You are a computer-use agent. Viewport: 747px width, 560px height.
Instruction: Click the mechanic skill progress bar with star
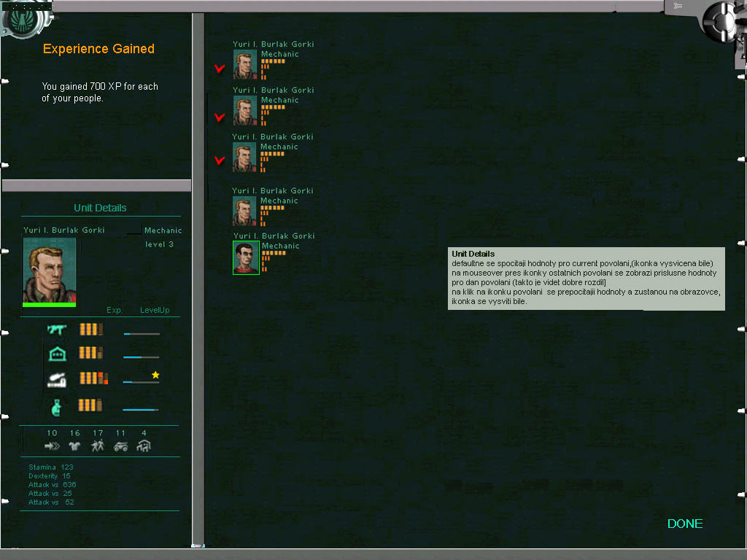[x=141, y=382]
